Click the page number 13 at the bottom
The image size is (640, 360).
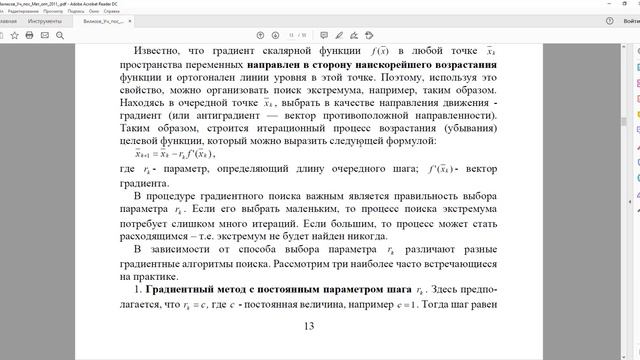[x=309, y=326]
